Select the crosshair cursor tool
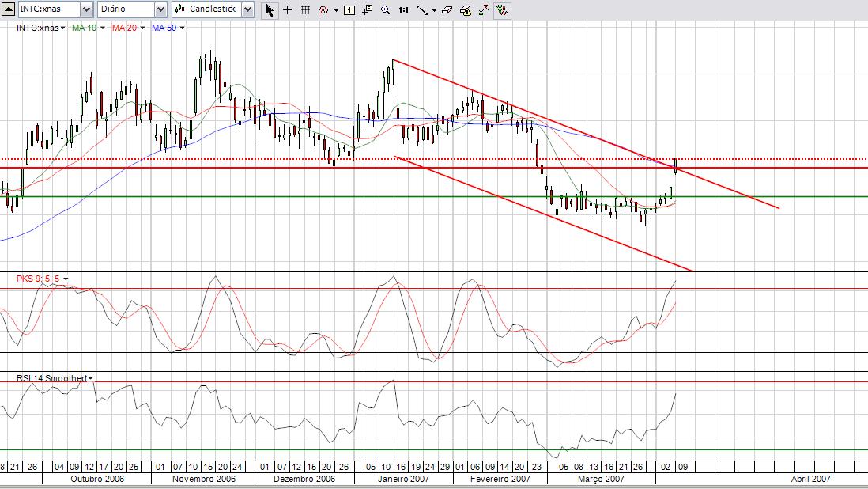Viewport: 868px width, 489px height. 287,10
